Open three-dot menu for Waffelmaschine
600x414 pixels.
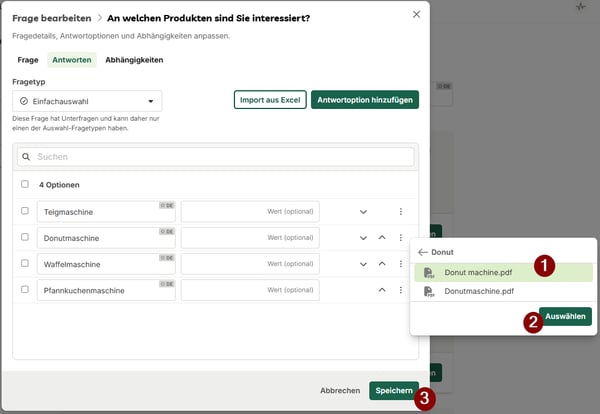click(x=401, y=264)
